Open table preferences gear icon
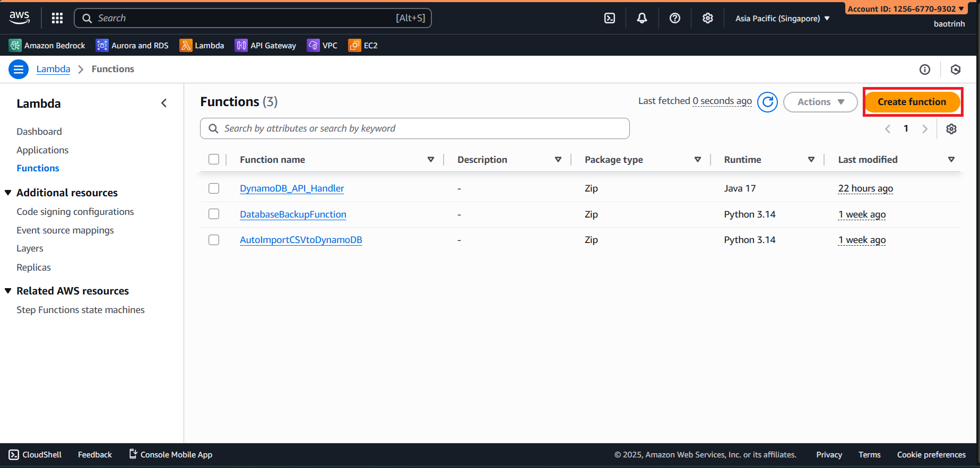 (x=951, y=129)
